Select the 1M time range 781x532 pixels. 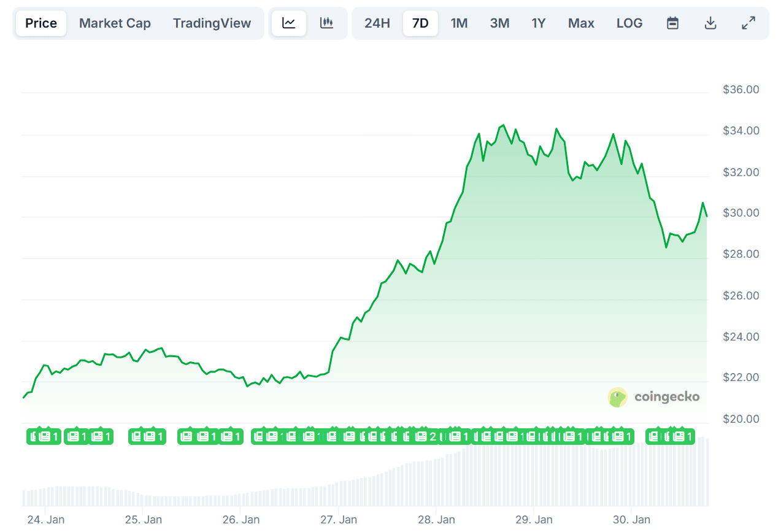[460, 23]
